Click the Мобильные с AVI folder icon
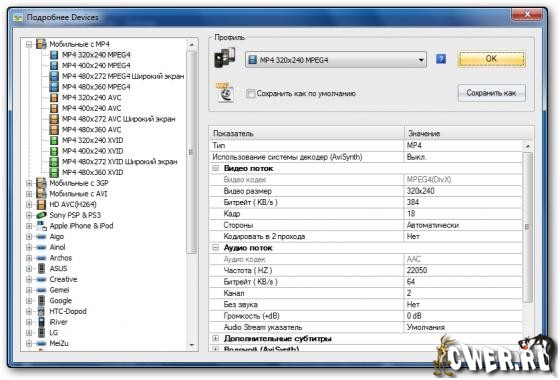This screenshot has width=560, height=380. [41, 194]
